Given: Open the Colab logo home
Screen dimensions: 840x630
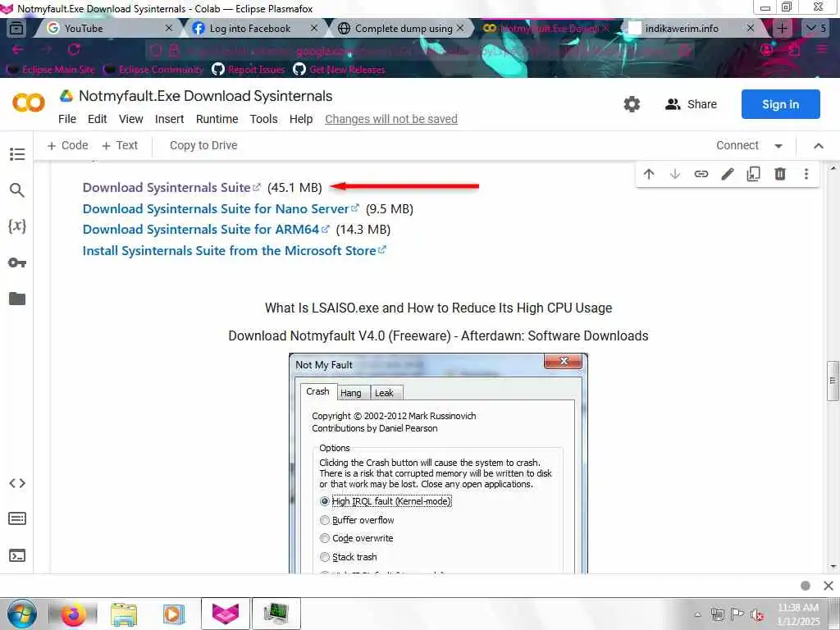Looking at the screenshot, I should (29, 103).
